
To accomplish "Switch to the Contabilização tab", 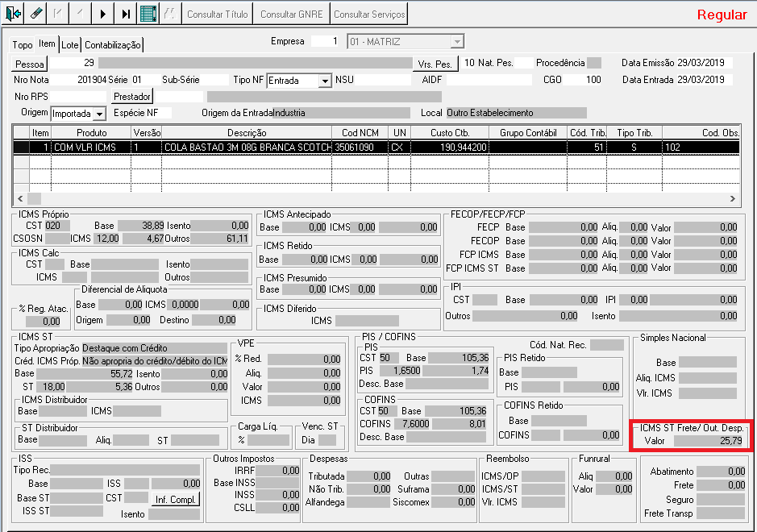I will (x=113, y=45).
